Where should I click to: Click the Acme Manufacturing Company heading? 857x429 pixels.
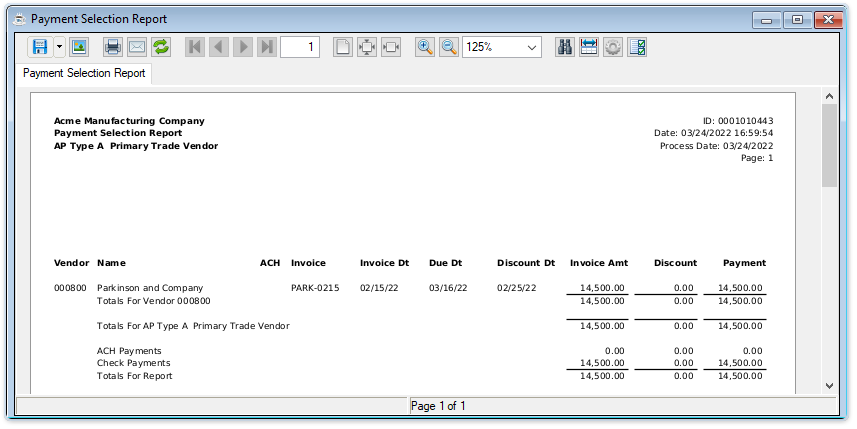[129, 121]
